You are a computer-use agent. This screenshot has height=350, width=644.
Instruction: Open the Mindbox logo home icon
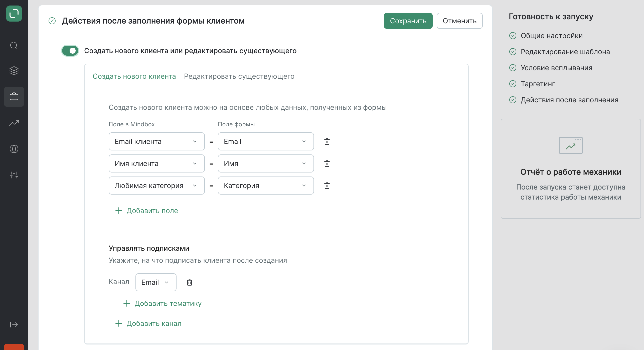pyautogui.click(x=14, y=14)
